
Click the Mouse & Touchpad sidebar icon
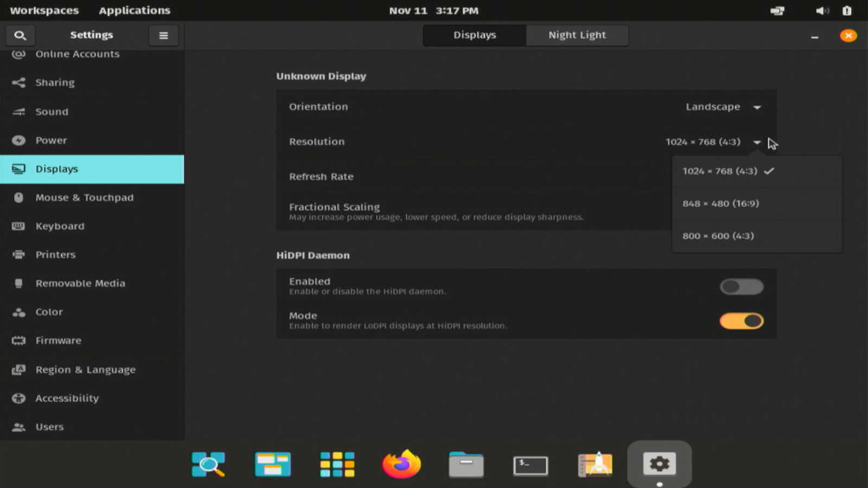18,197
